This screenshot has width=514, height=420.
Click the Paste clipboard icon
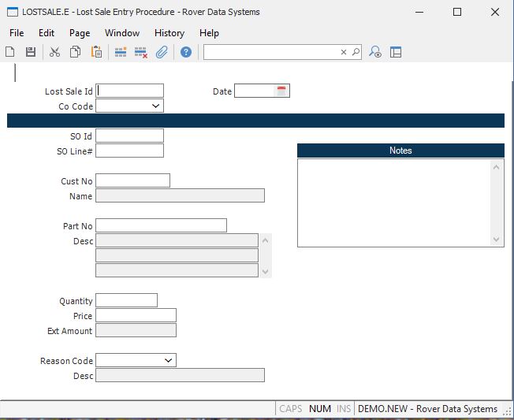click(96, 52)
